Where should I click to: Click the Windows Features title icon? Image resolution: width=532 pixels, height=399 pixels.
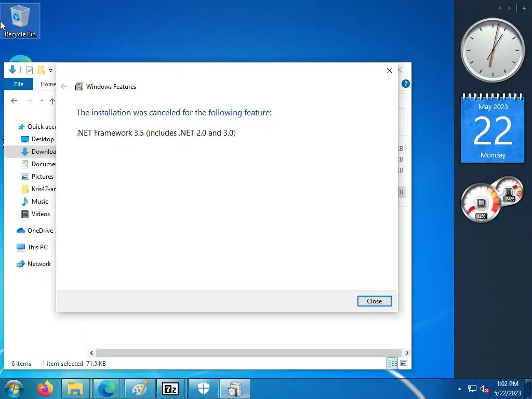pyautogui.click(x=79, y=87)
